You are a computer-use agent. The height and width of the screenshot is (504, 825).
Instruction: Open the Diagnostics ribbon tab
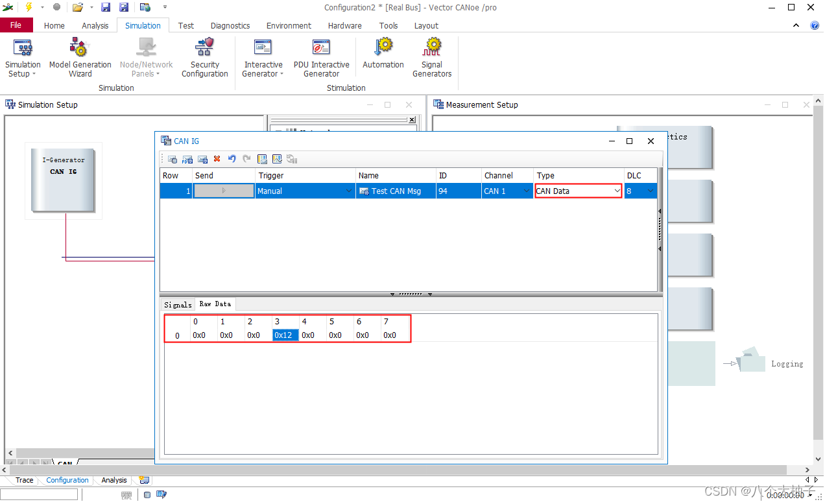point(230,25)
